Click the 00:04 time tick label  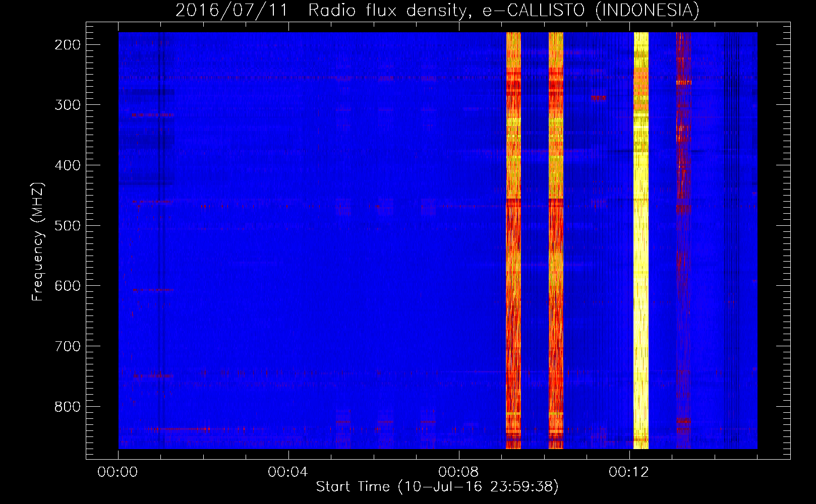tap(288, 472)
